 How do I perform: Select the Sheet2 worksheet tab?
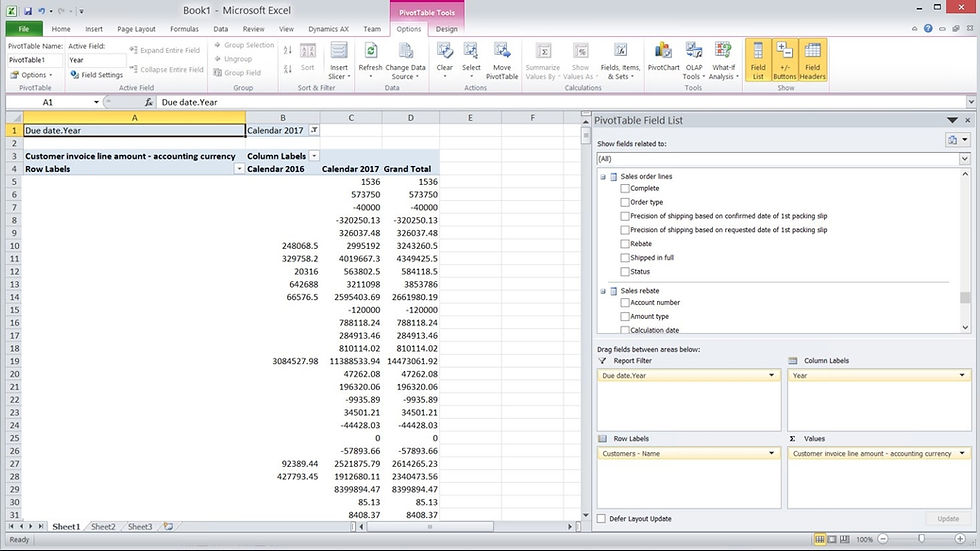pos(103,527)
